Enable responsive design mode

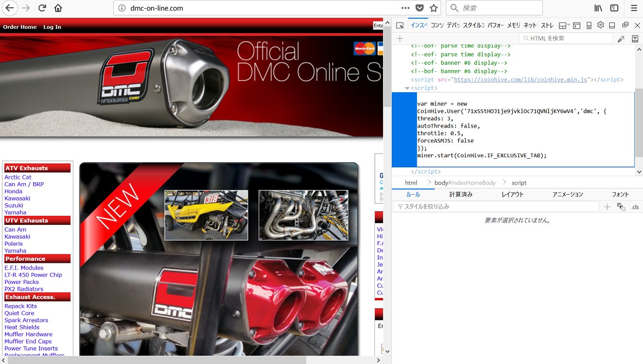589,25
